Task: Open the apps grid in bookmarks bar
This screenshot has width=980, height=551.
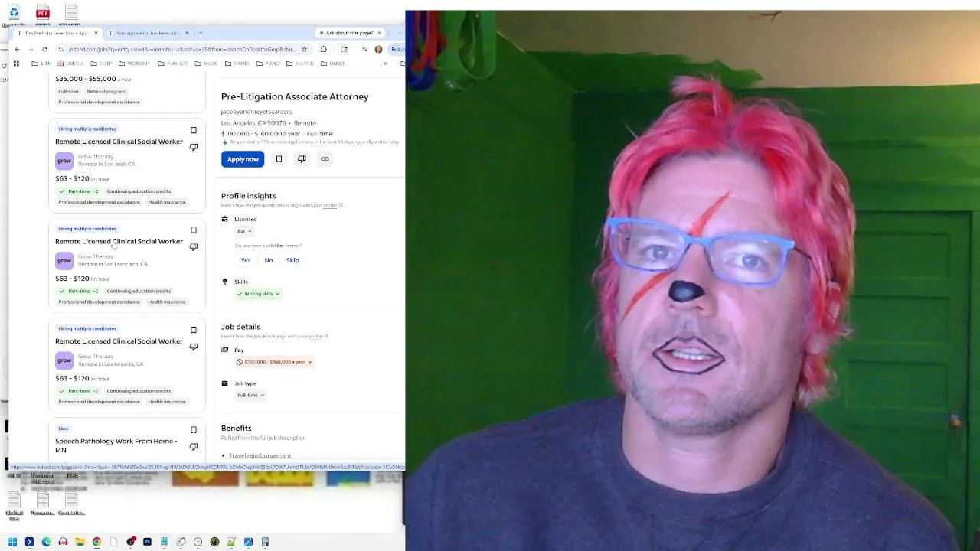Action: tap(16, 64)
